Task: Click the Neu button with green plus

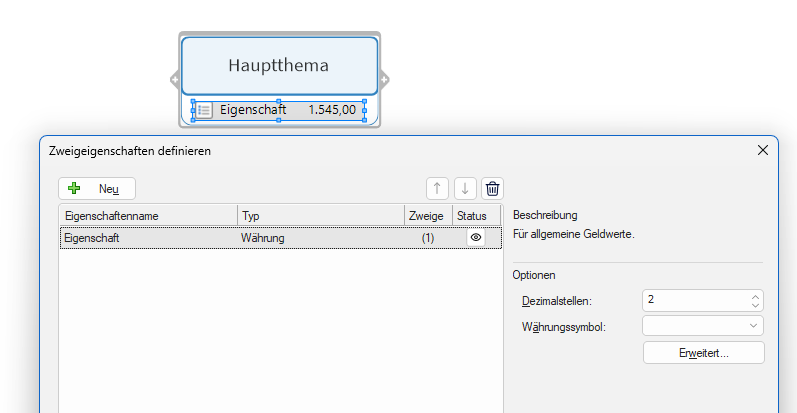Action: (97, 189)
